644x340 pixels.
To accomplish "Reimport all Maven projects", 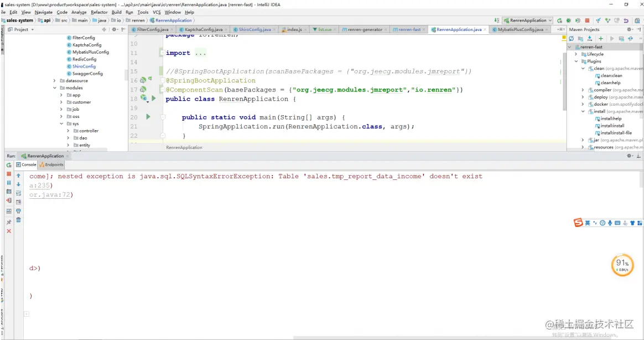I will (571, 39).
